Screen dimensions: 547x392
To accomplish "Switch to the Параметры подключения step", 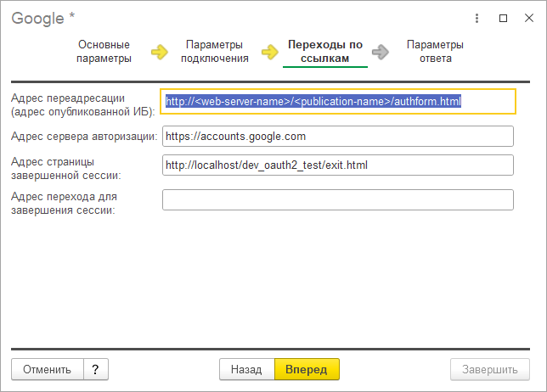I will (215, 52).
